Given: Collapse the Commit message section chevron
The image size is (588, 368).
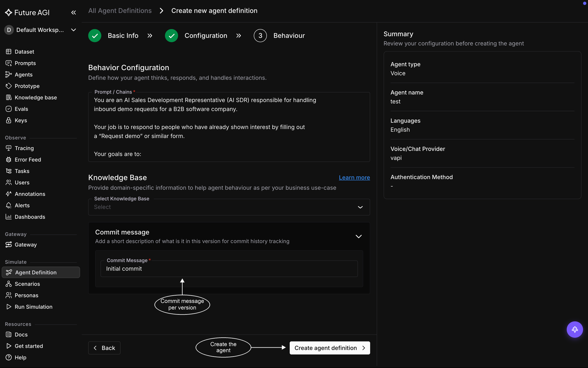Looking at the screenshot, I should tap(359, 236).
